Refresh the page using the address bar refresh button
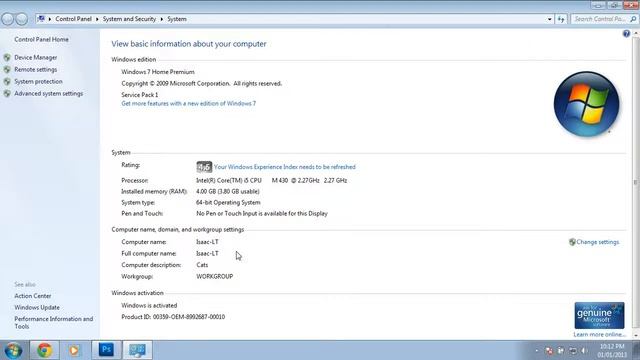This screenshot has height=360, width=640. point(561,19)
